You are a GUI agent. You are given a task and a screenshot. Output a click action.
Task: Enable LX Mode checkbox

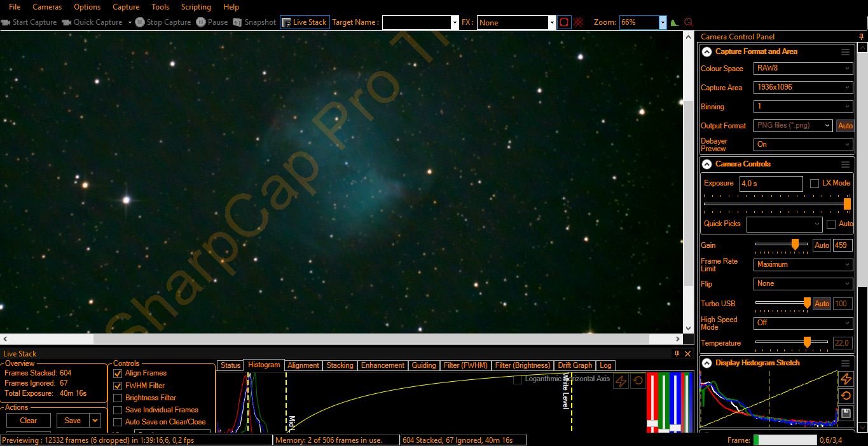pyautogui.click(x=815, y=183)
